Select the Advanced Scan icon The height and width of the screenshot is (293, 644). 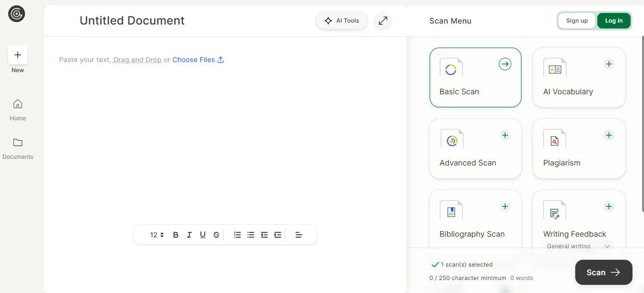tap(451, 140)
